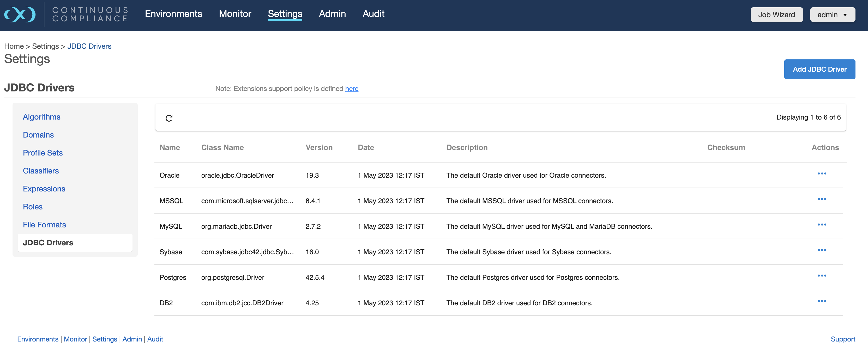Open actions menu for Sybase driver
Image resolution: width=868 pixels, height=348 pixels.
click(822, 250)
